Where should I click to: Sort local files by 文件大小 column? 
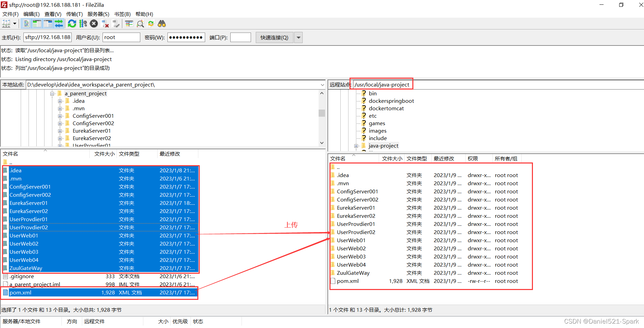click(103, 154)
